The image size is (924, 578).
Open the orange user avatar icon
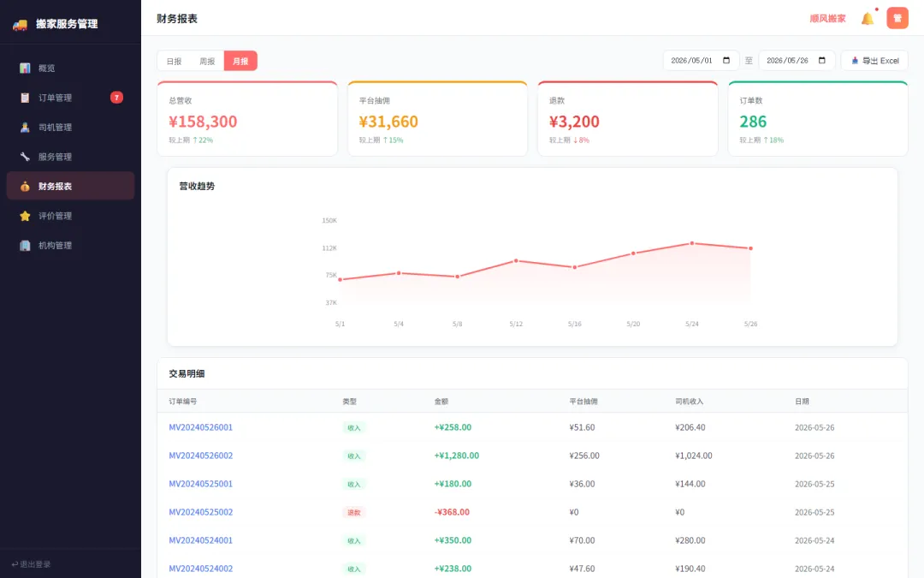[897, 18]
